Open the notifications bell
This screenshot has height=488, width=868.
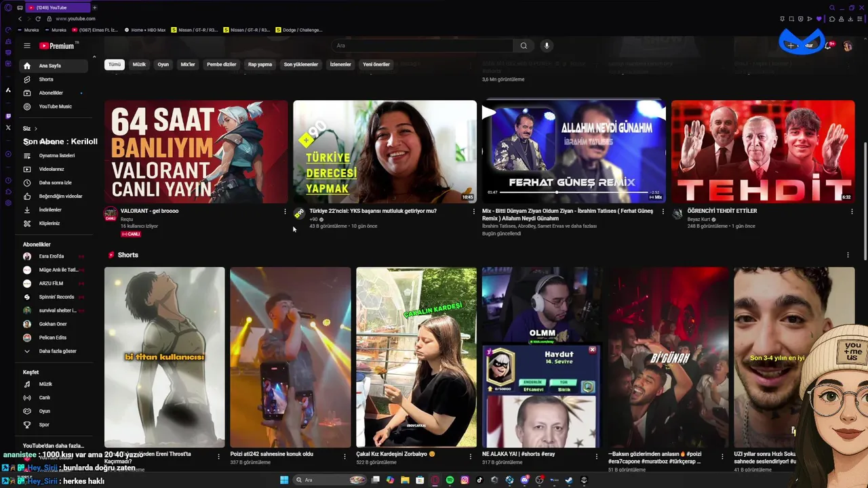[x=828, y=46]
